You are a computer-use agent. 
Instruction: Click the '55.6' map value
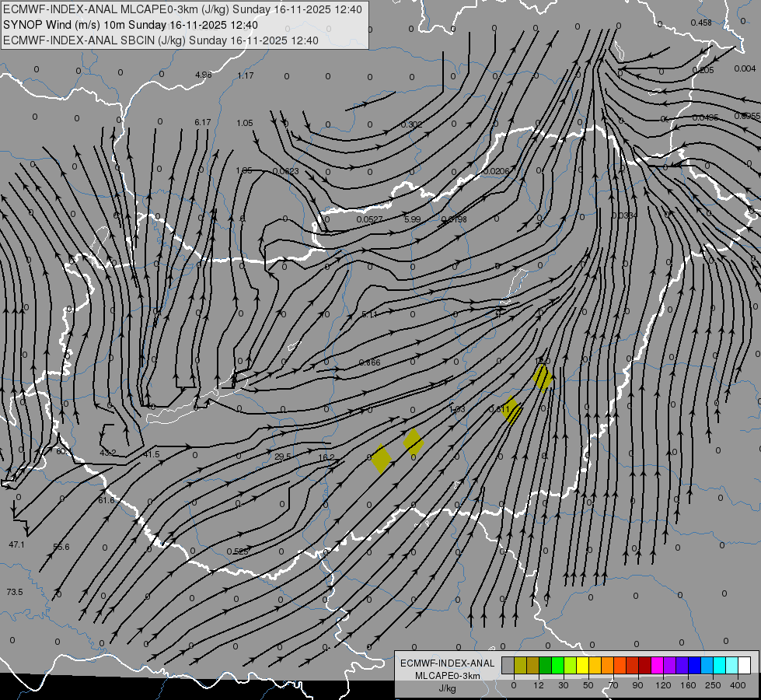click(61, 547)
